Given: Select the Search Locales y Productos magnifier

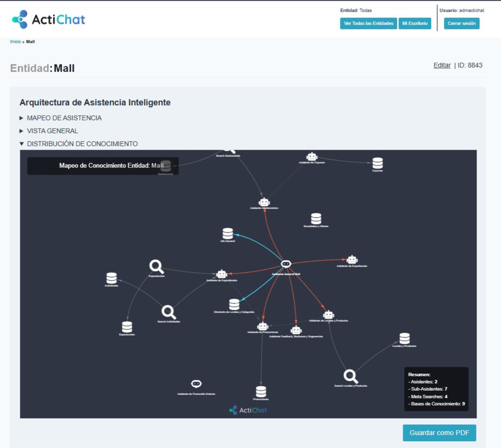Looking at the screenshot, I should (x=350, y=376).
